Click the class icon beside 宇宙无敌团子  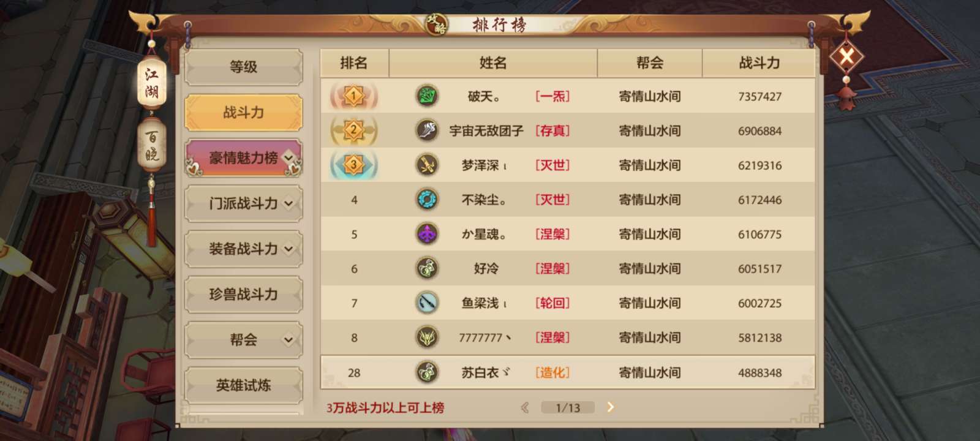tap(427, 130)
